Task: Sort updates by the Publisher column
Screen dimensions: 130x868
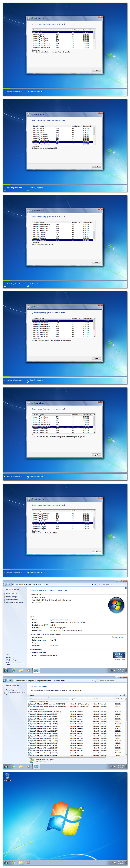Action: (103, 699)
